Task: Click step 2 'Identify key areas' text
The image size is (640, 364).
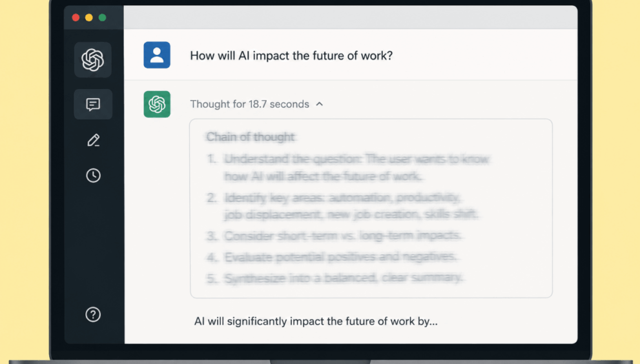Action: [x=351, y=206]
